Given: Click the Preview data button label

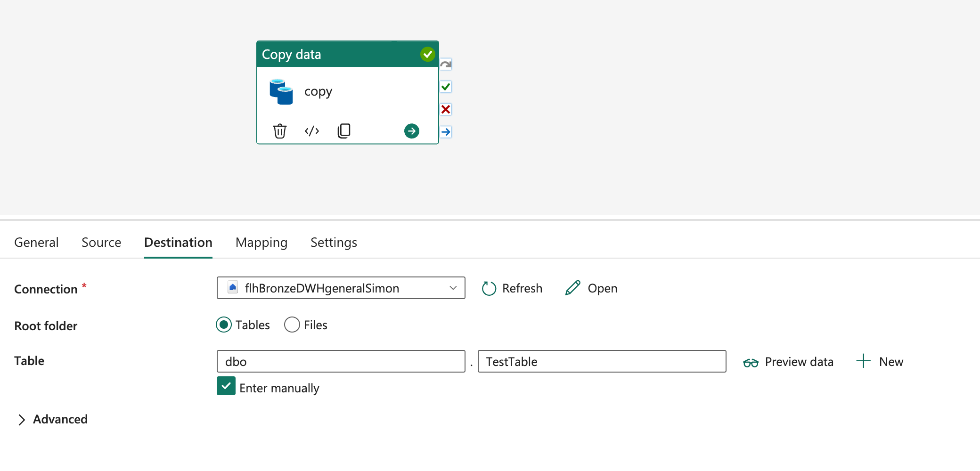Looking at the screenshot, I should click(799, 362).
